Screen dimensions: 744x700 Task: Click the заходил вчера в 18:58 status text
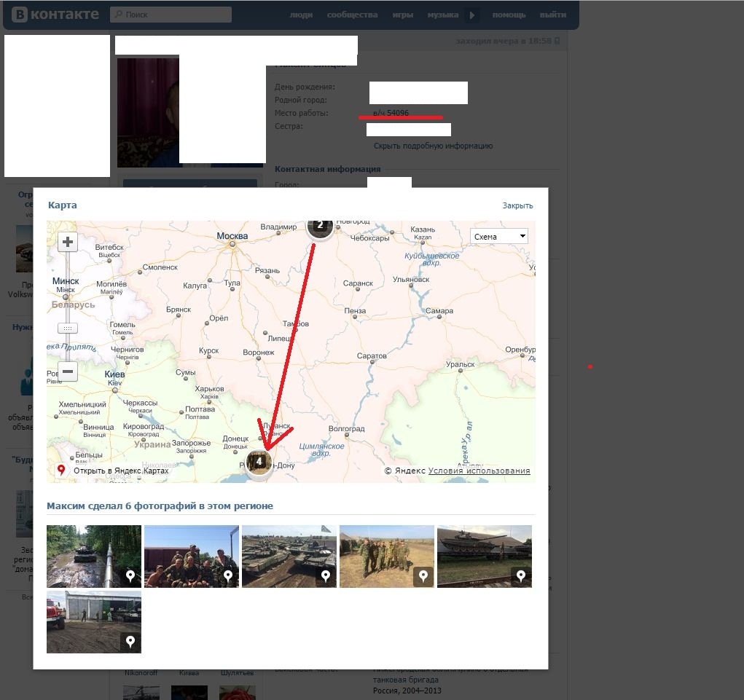(504, 42)
